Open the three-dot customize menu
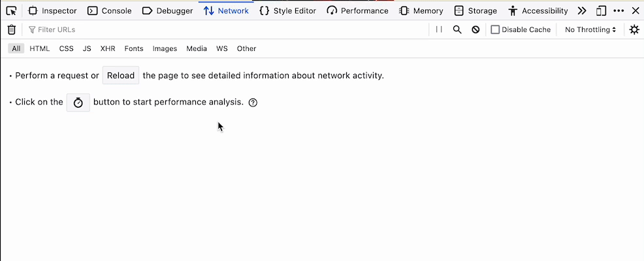Viewport: 644px width, 261px height. pos(619,10)
